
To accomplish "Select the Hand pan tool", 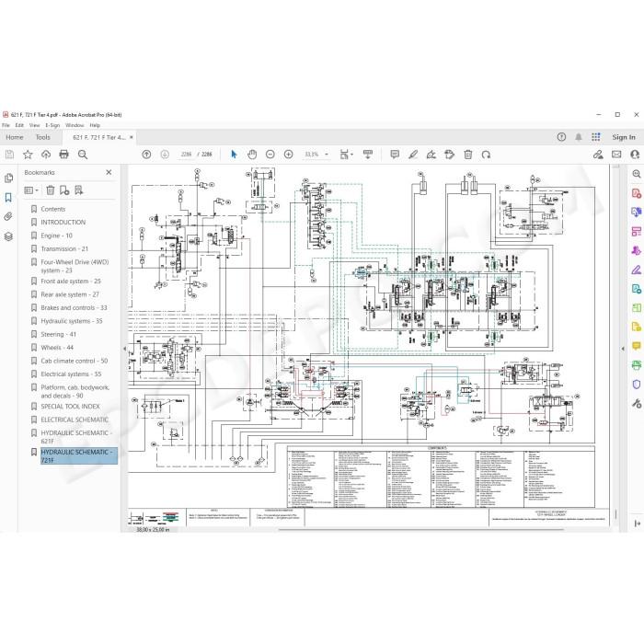I will (252, 155).
